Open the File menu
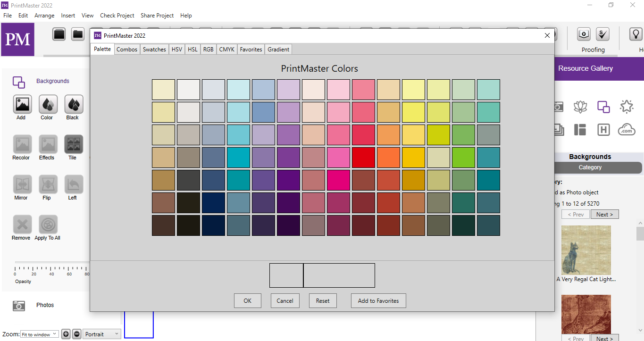Screen dimensions: 644x341 coord(8,16)
